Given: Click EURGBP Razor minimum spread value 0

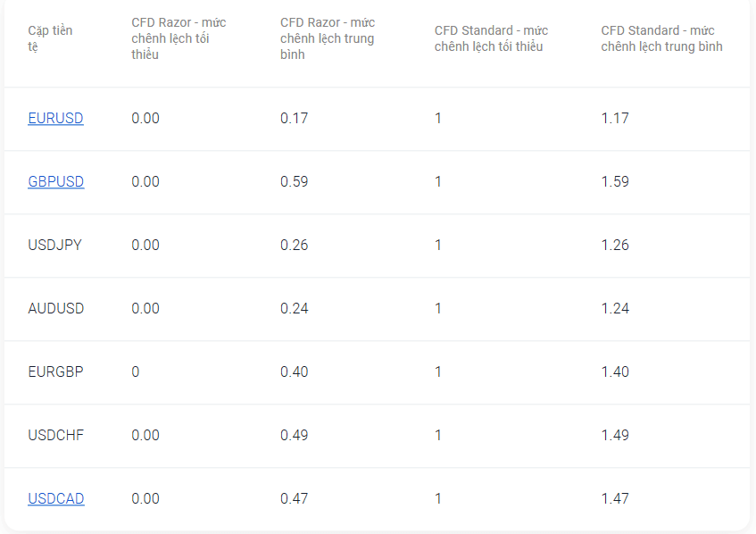Looking at the screenshot, I should tap(136, 371).
